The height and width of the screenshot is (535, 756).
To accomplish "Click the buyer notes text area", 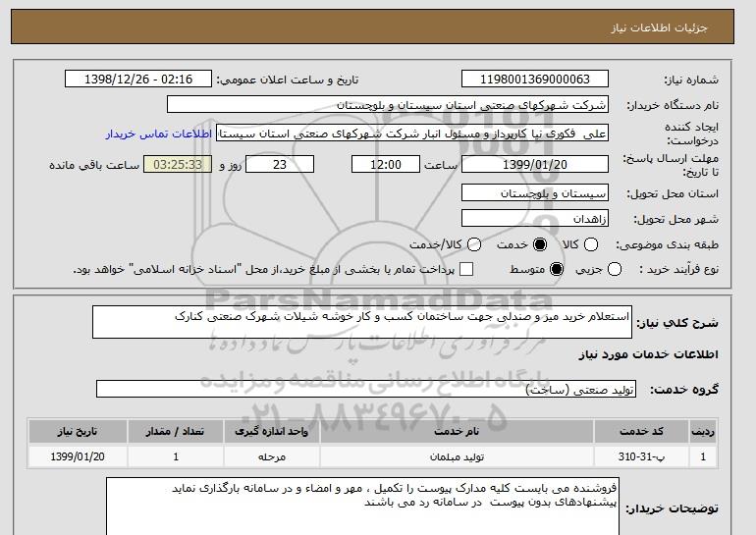I will [x=362, y=507].
